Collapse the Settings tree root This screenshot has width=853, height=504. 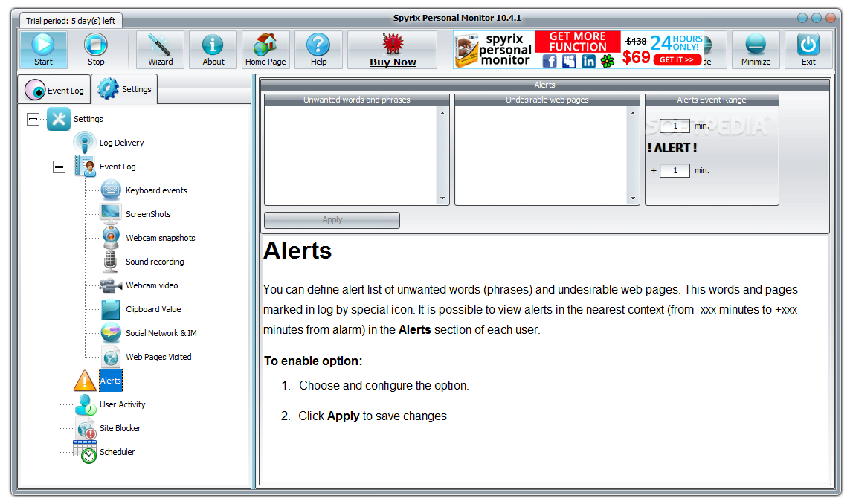(33, 119)
